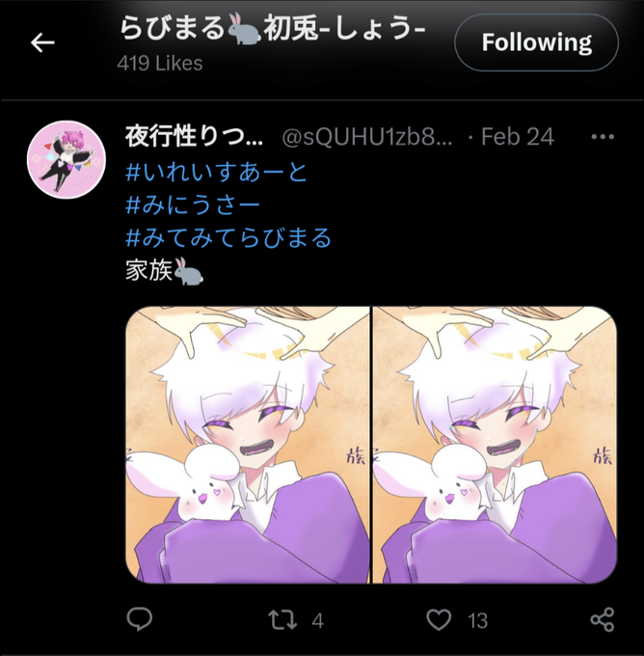The image size is (644, 656).
Task: Click author name 夜行性りつ…
Action: tap(194, 136)
